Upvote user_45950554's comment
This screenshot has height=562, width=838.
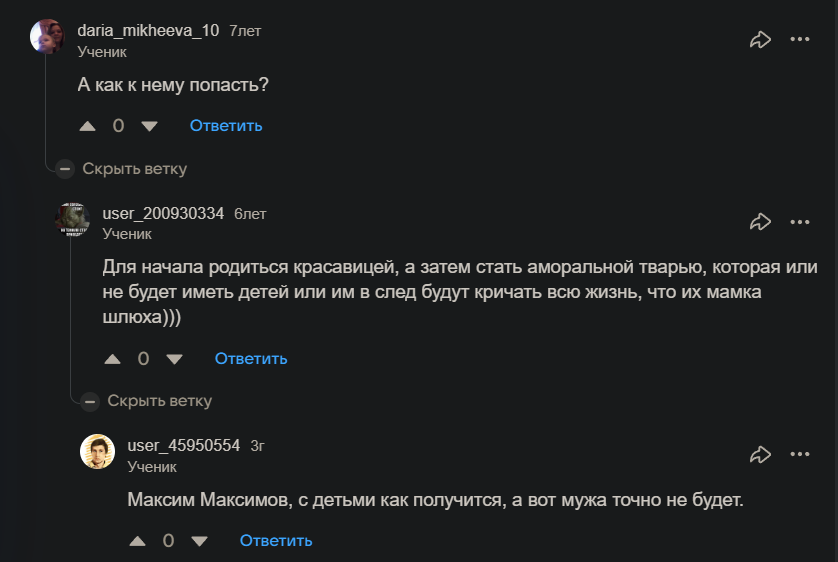138,541
